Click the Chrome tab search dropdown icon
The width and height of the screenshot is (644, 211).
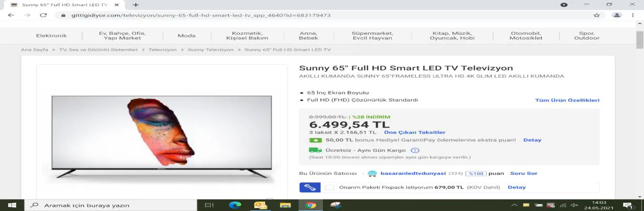tap(564, 4)
